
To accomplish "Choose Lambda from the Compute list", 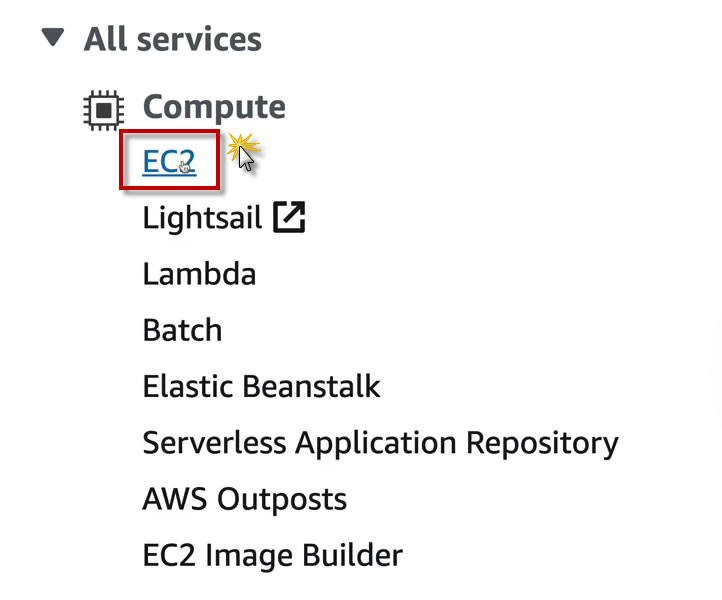I will [x=199, y=273].
